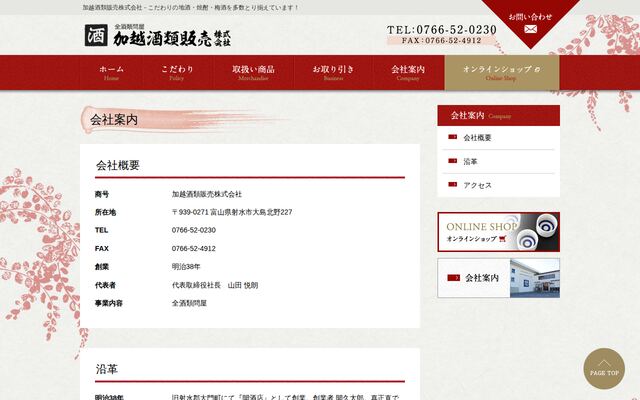Click the 会社案内 building photo banner
The image size is (640, 400).
[498, 278]
